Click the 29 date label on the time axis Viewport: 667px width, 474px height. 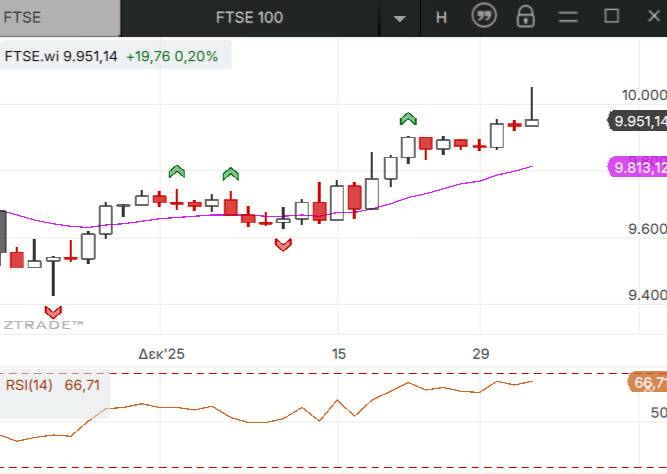pos(481,354)
